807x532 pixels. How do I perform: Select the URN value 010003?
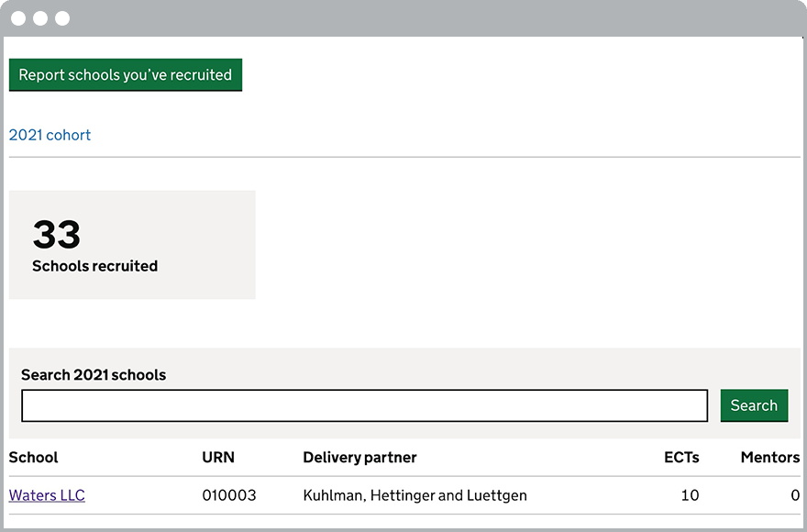(x=229, y=495)
